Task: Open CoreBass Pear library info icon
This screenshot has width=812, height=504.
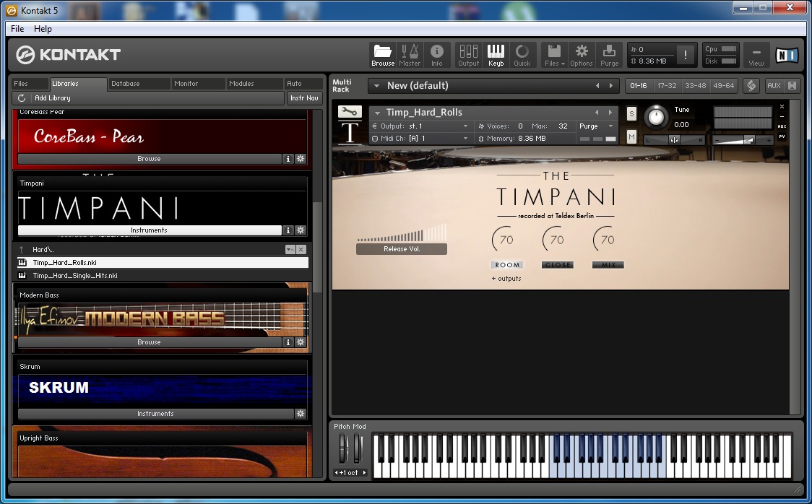Action: pyautogui.click(x=288, y=159)
